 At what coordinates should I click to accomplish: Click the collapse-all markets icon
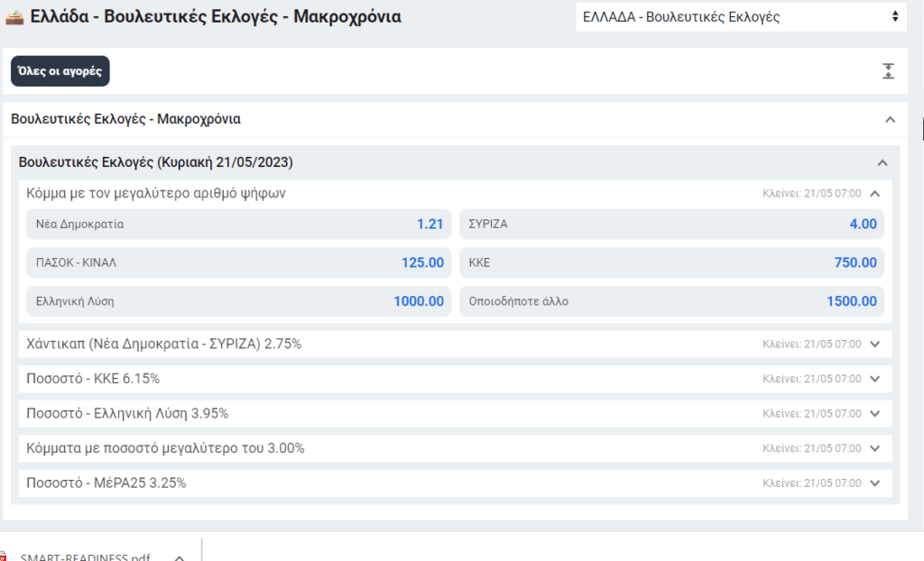click(888, 71)
